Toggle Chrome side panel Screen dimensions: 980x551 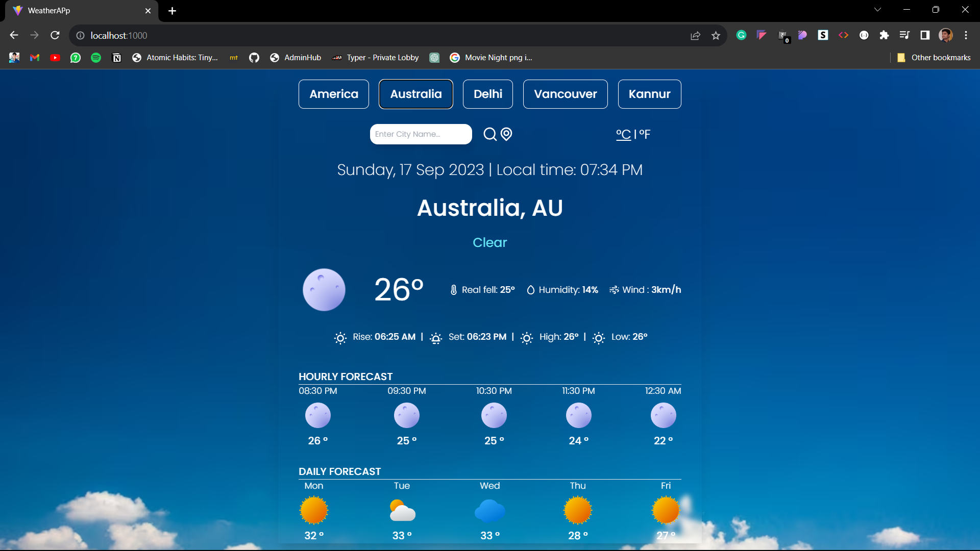(925, 35)
